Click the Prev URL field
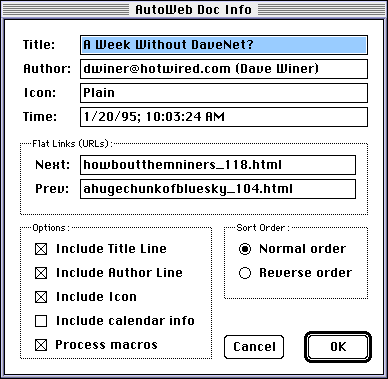The height and width of the screenshot is (379, 388). click(x=218, y=189)
